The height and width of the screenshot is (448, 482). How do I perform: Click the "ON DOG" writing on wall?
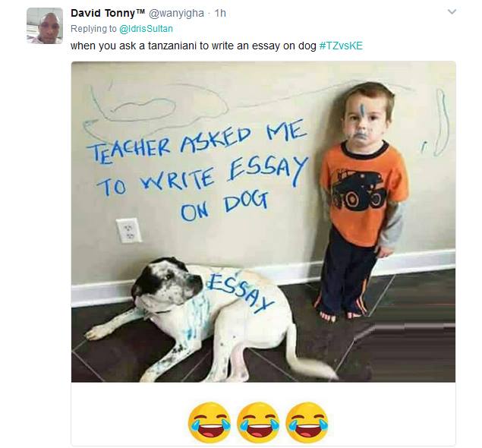(x=225, y=206)
